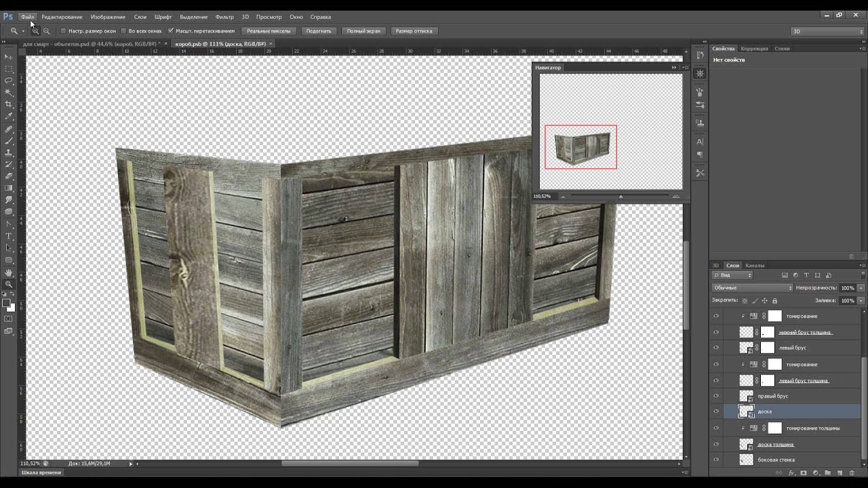Click the 'Шкала времени' timeline panel tab

[x=41, y=472]
